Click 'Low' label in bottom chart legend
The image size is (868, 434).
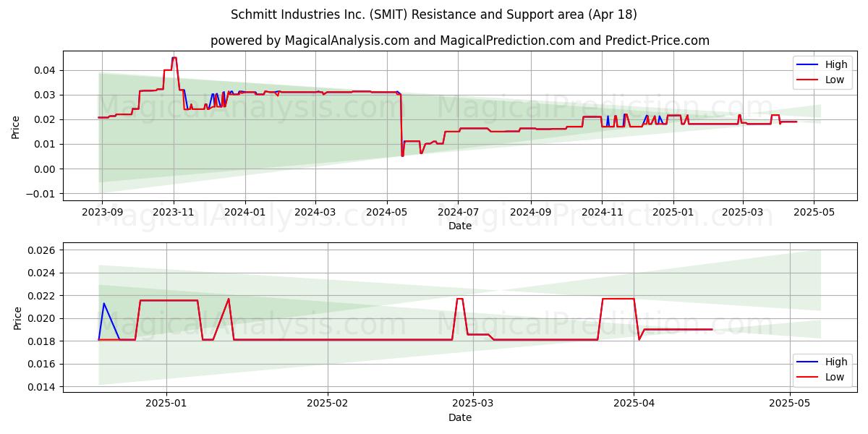click(835, 377)
